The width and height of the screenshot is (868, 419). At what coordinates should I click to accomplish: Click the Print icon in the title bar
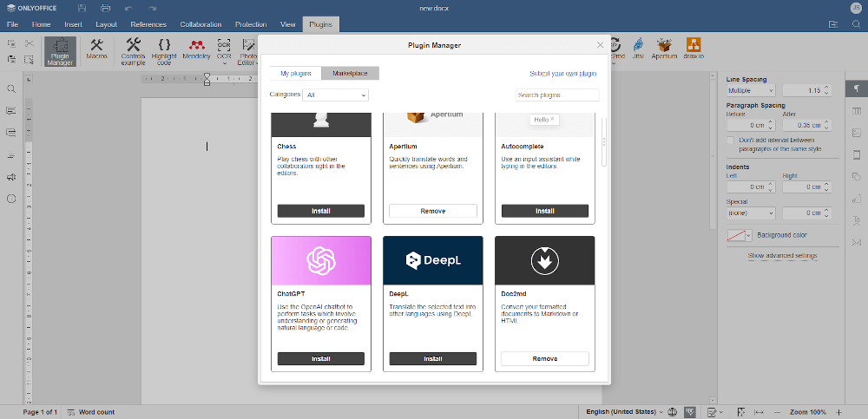pos(105,9)
